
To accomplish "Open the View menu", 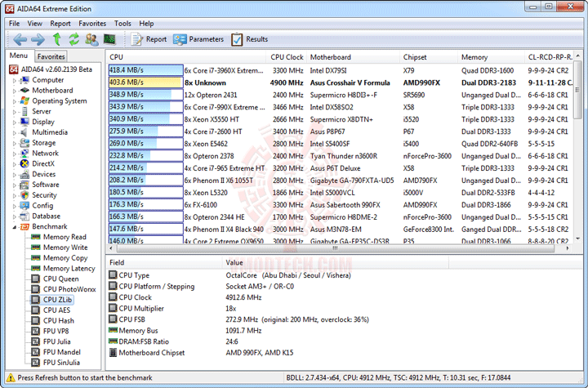I will pyautogui.click(x=35, y=23).
